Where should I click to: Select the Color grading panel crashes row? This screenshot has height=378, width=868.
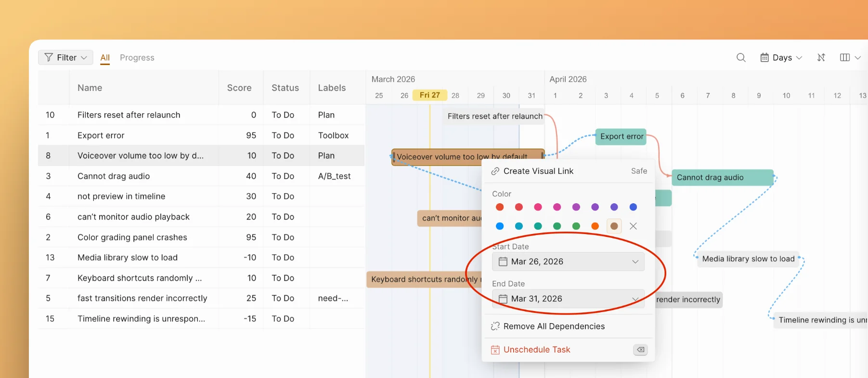[x=132, y=237]
